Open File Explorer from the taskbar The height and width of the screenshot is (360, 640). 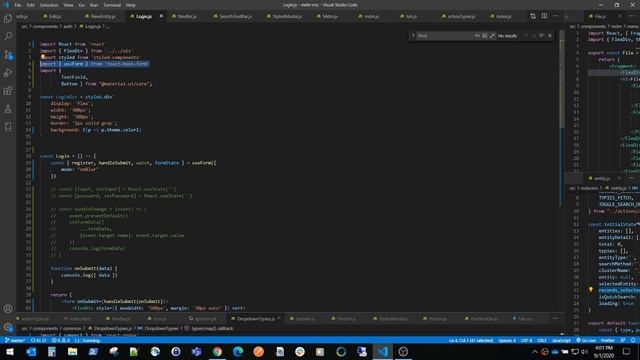coord(72,351)
